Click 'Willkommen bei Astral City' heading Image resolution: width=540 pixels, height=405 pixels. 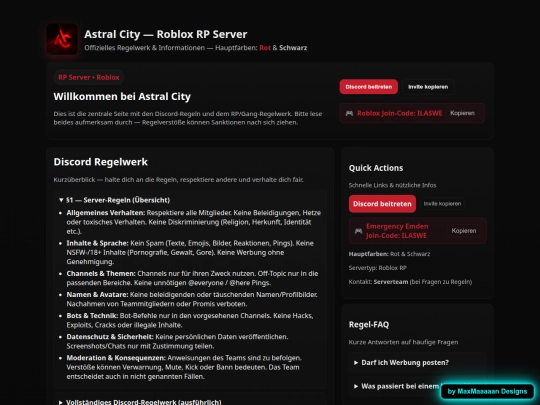[x=122, y=97]
